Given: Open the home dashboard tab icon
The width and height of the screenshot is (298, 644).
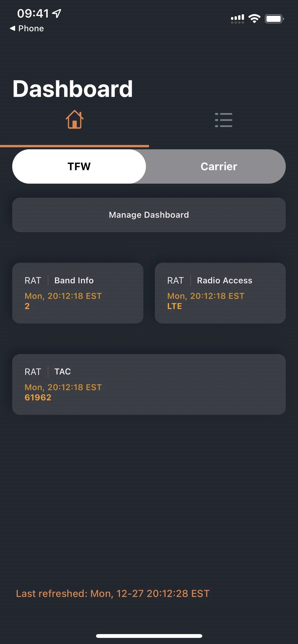Looking at the screenshot, I should [74, 119].
